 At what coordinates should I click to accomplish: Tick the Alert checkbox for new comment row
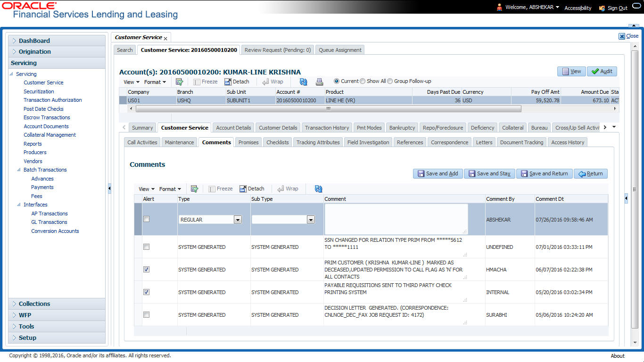click(147, 219)
